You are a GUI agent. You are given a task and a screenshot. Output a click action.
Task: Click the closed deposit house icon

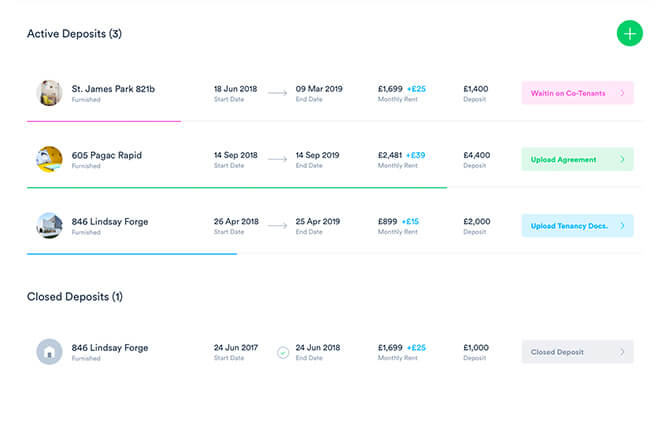click(x=50, y=352)
